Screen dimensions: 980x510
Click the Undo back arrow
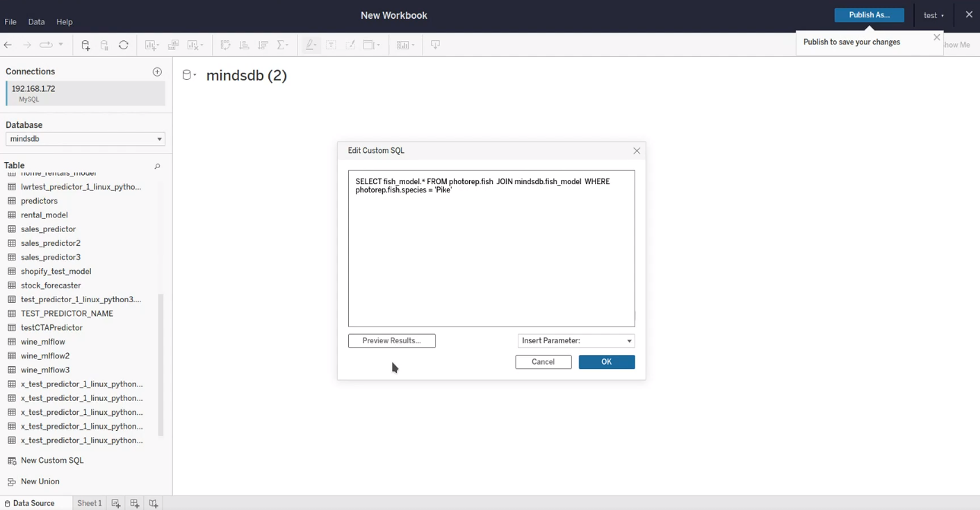pyautogui.click(x=8, y=45)
